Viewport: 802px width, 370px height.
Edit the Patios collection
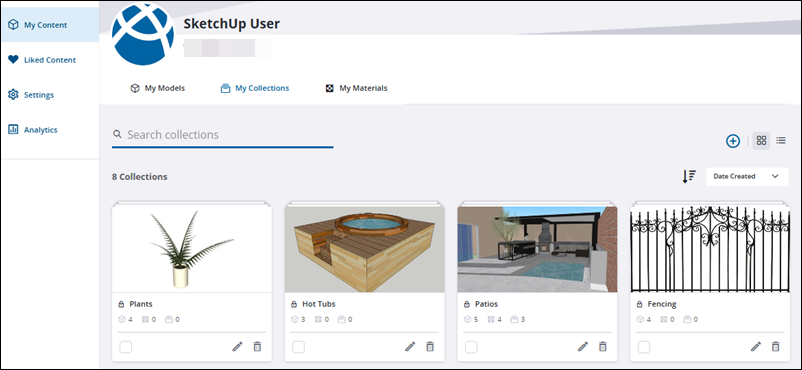coord(583,346)
